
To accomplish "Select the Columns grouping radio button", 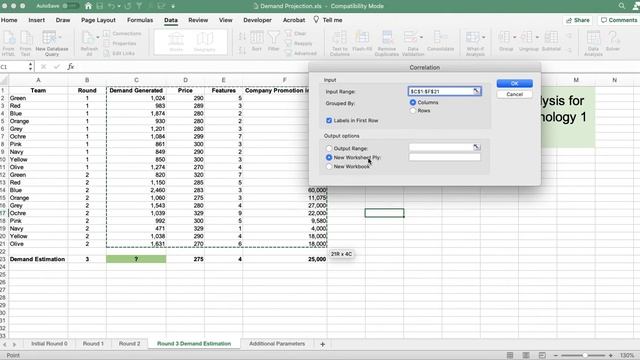I will coord(413,102).
